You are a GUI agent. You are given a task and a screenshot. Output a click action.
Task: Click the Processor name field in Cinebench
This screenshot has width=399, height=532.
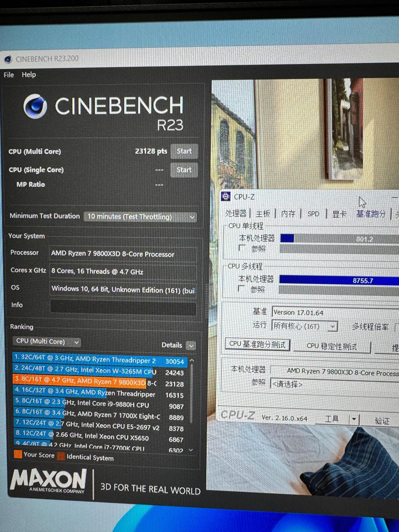pos(123,254)
